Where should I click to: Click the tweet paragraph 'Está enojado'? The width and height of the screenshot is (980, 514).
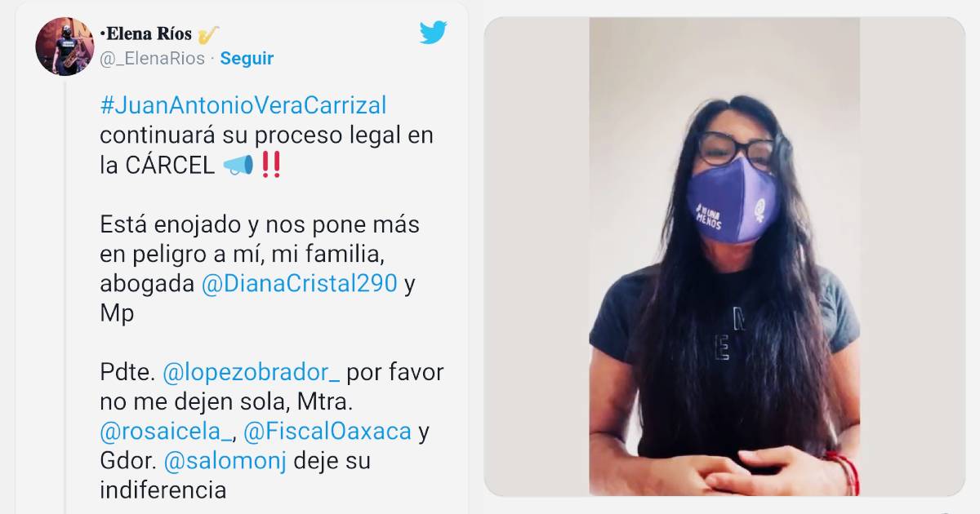tap(260, 269)
